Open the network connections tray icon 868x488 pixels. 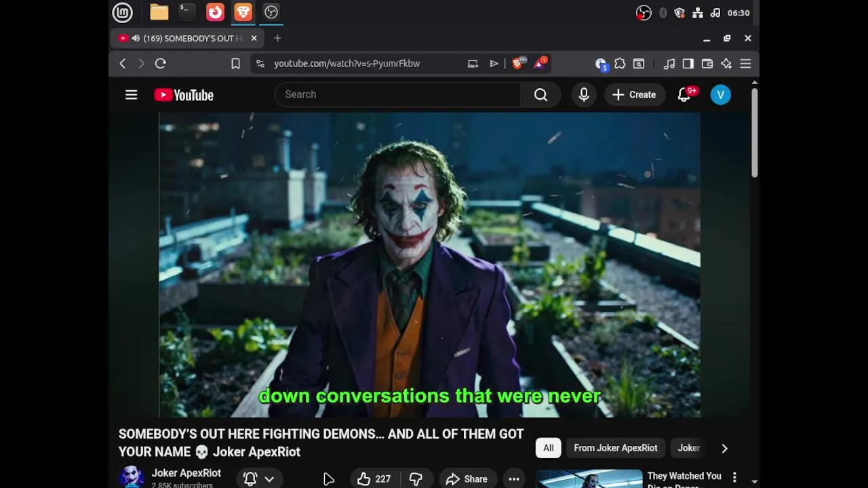[698, 13]
